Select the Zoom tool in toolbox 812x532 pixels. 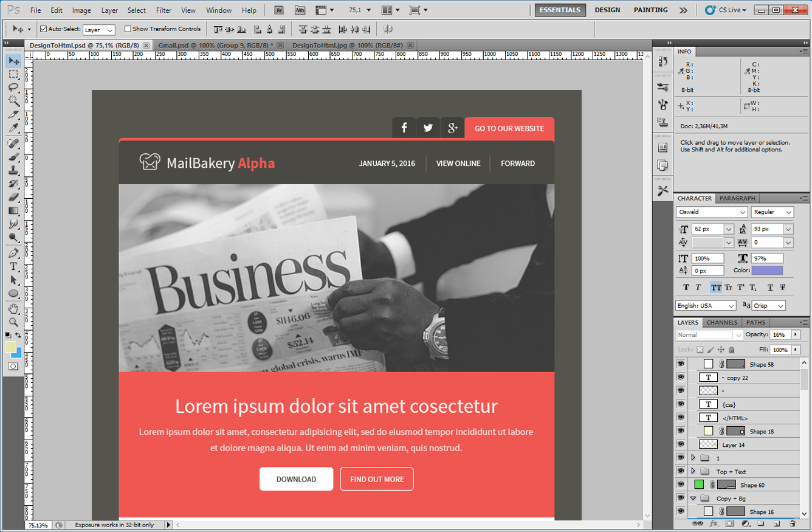(x=13, y=322)
